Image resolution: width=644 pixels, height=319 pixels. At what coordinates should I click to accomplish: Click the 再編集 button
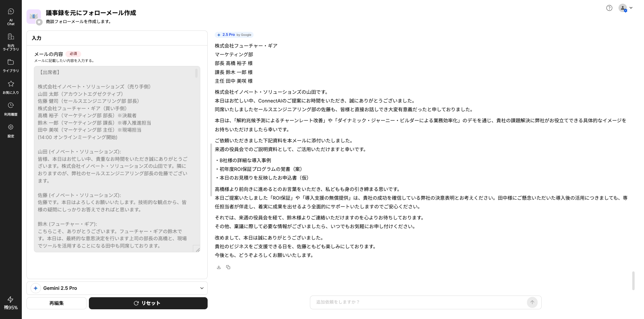pos(56,303)
